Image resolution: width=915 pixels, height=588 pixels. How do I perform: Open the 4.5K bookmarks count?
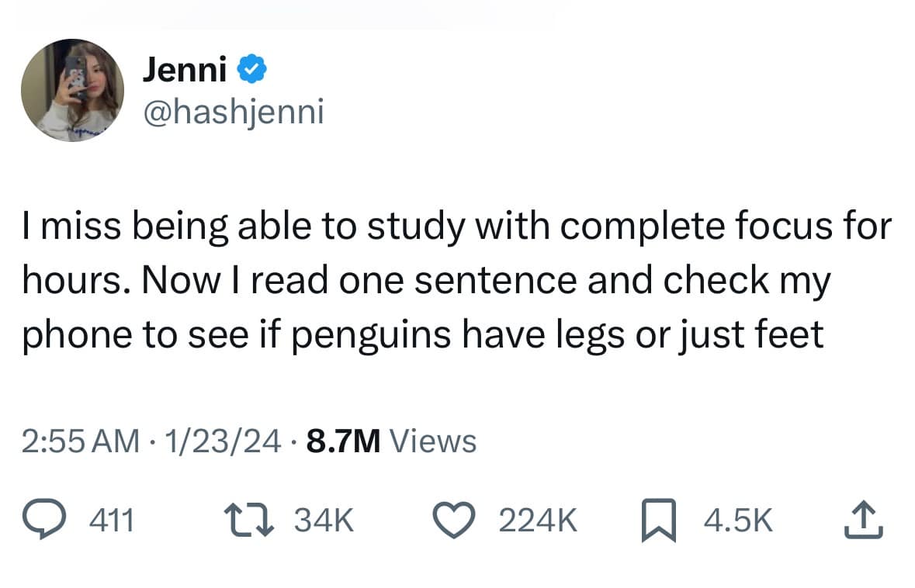(737, 520)
